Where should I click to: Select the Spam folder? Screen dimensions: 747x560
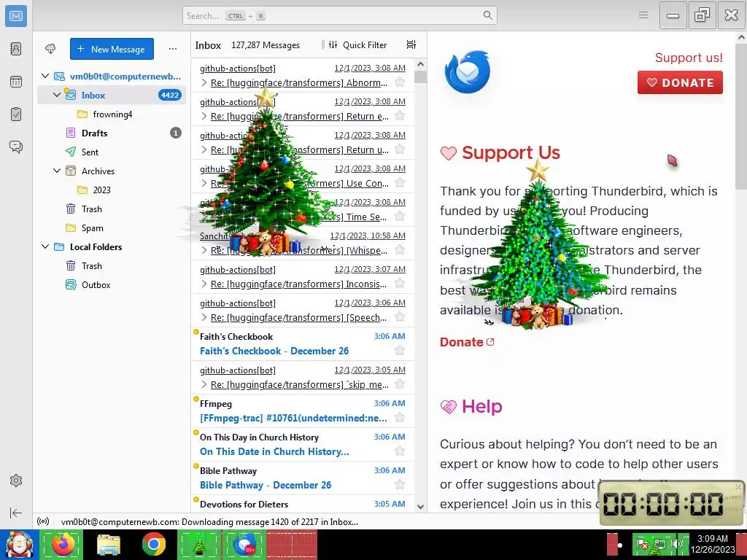(x=112, y=227)
